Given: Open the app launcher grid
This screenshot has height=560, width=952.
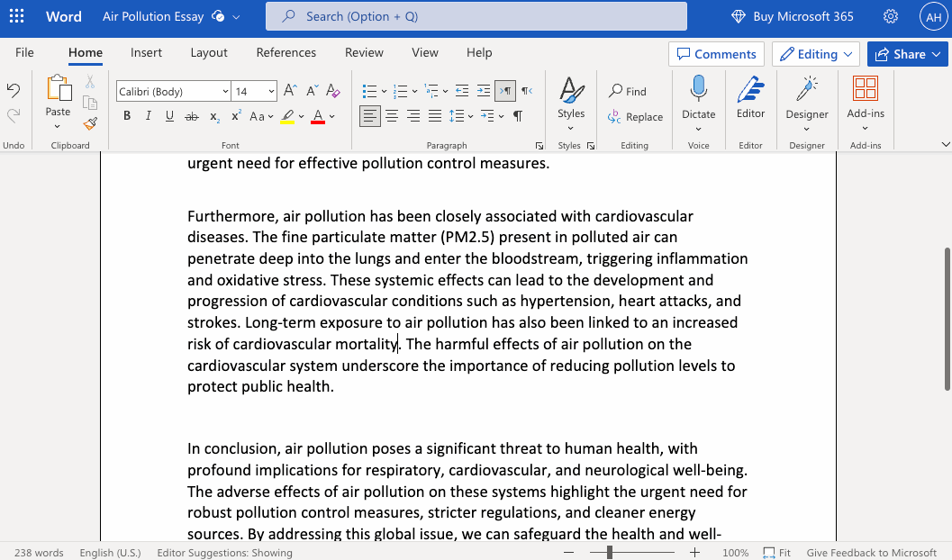Looking at the screenshot, I should coord(16,16).
